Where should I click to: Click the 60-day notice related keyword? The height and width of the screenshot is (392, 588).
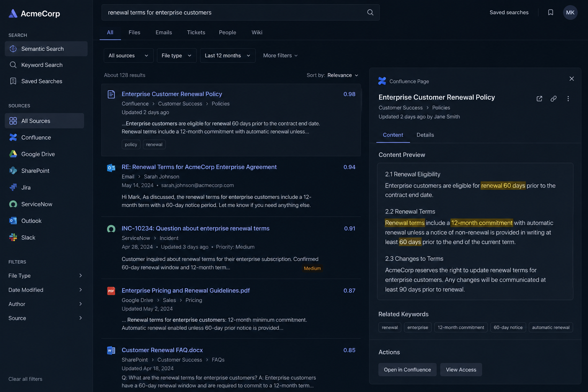508,327
